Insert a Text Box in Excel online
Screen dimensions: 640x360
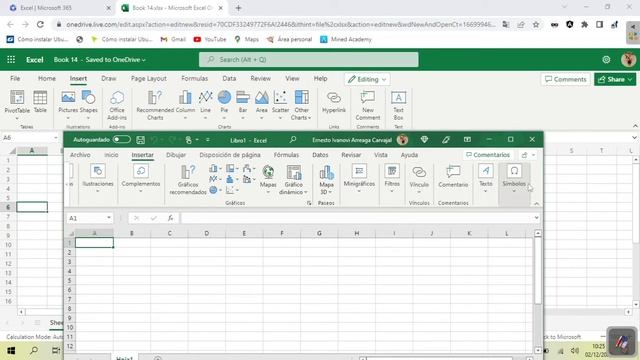coord(398,105)
